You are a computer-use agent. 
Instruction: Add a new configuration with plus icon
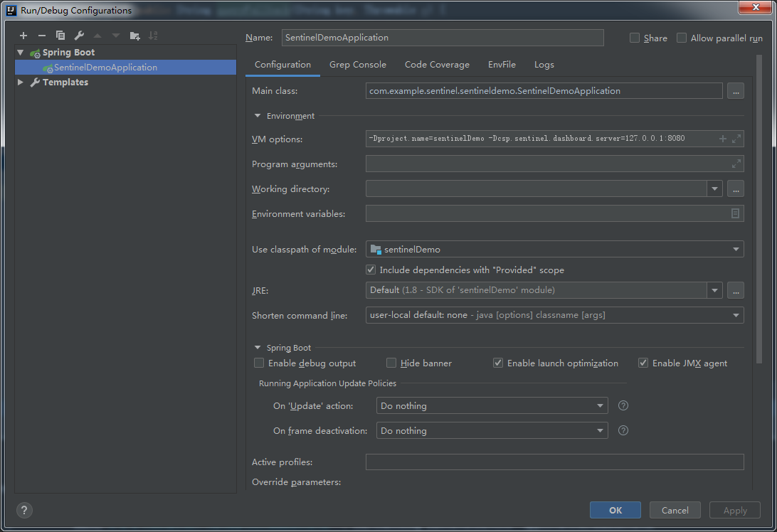click(23, 36)
